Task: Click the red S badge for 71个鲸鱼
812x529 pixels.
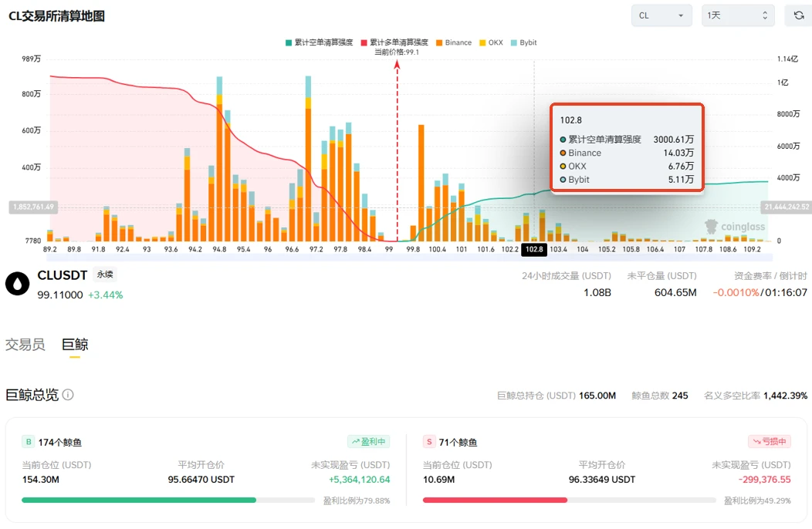Action: 429,442
